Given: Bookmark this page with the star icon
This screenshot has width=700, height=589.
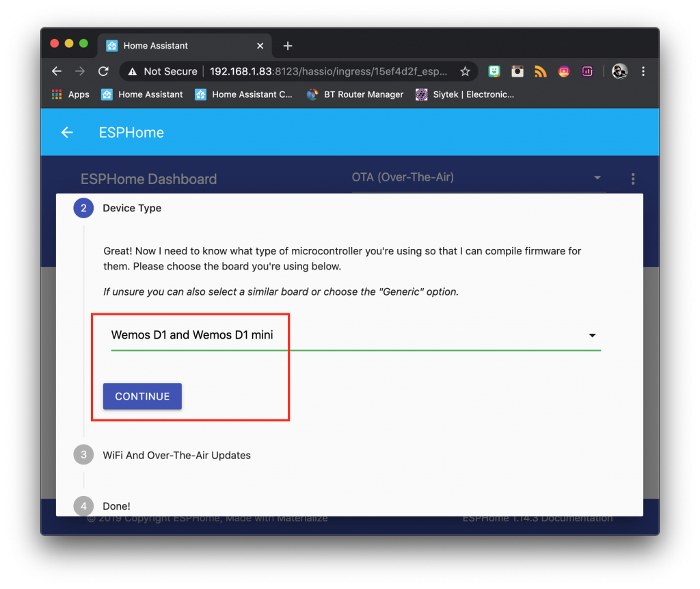Looking at the screenshot, I should [465, 72].
